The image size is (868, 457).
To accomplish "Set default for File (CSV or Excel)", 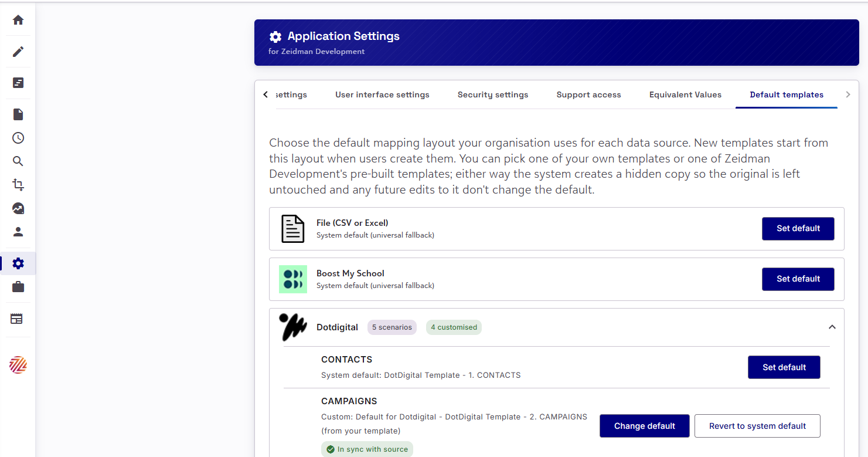I will [798, 228].
